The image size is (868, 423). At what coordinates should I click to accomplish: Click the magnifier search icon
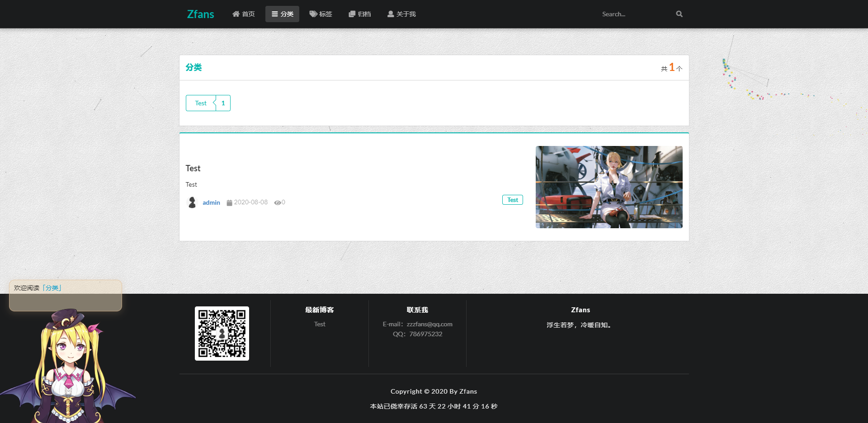click(x=679, y=14)
